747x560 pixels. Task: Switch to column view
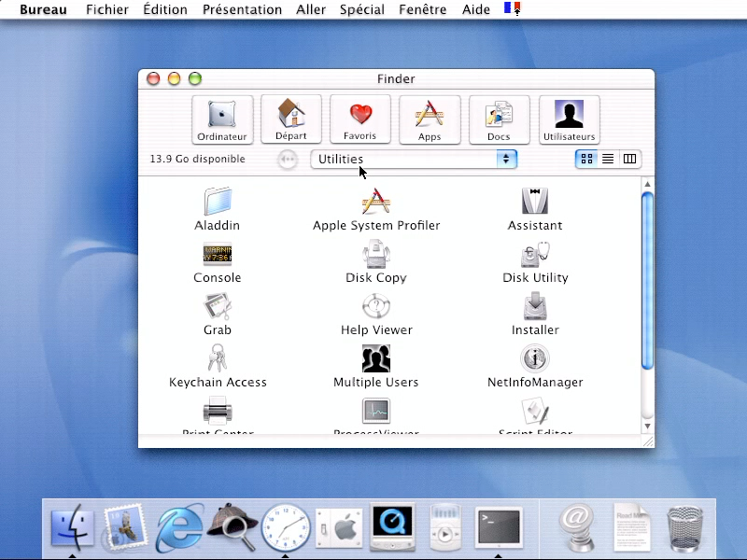click(x=629, y=159)
